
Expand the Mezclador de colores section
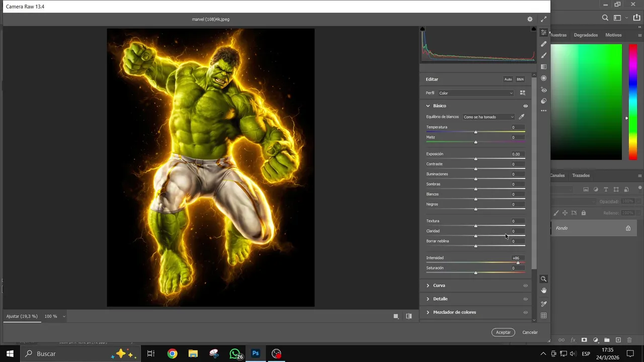(x=428, y=312)
